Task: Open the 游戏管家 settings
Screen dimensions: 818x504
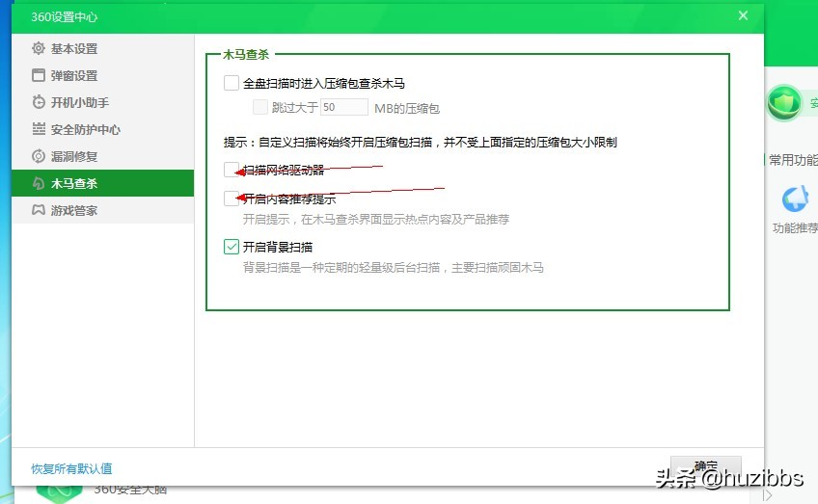Action: 103,210
